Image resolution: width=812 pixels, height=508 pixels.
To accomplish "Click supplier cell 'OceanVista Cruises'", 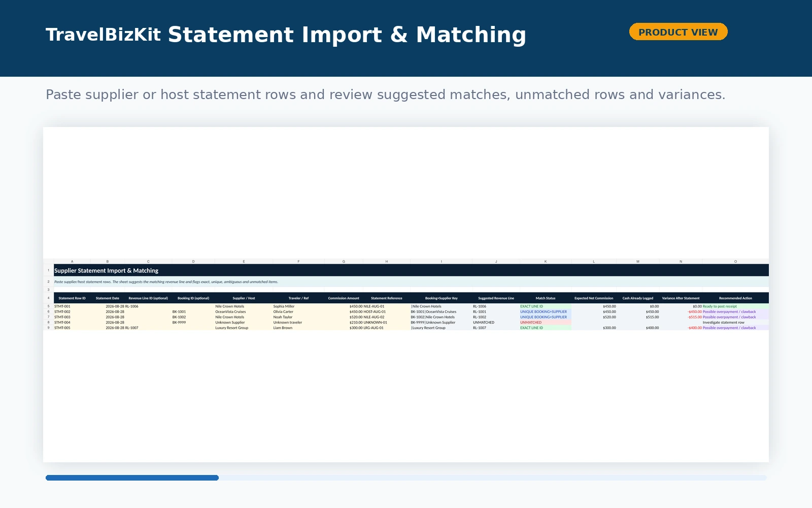I will coord(244,312).
